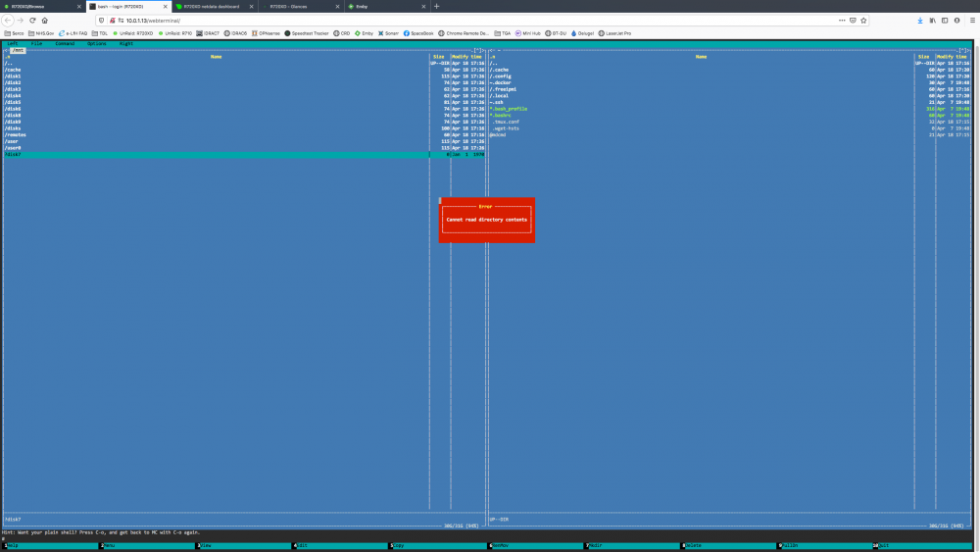Screen dimensions: 980x552
Task: Open the Options menu in Midnight Commander
Action: (x=96, y=44)
